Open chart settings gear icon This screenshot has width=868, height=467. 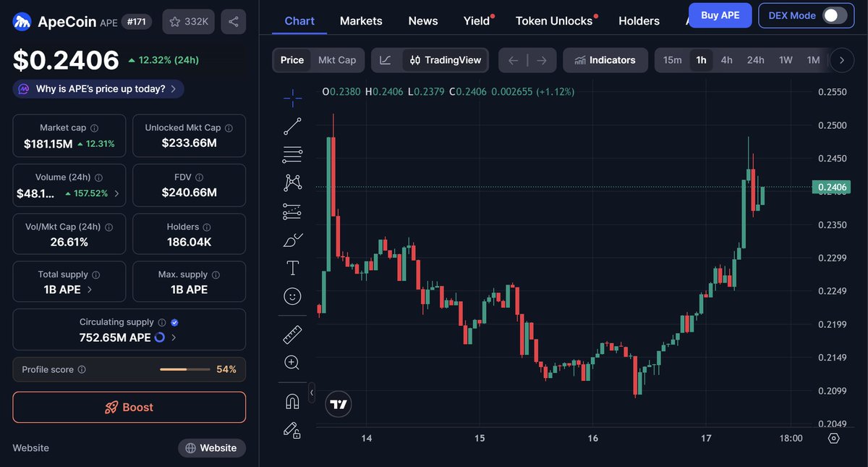click(x=833, y=438)
